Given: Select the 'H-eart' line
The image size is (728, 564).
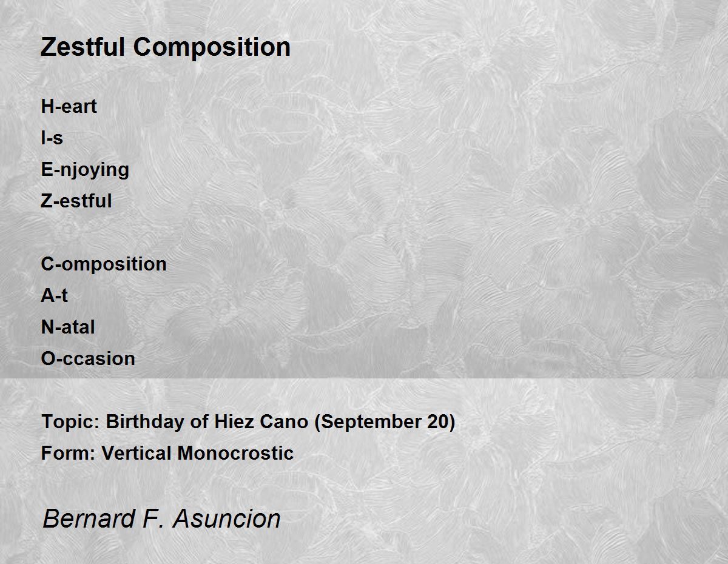Looking at the screenshot, I should [69, 106].
